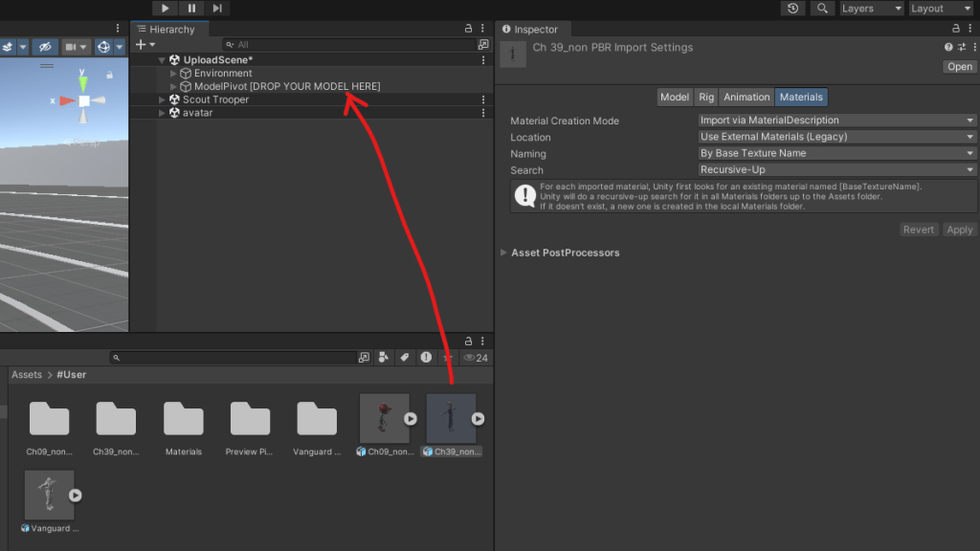980x551 pixels.
Task: Toggle scene visibility eye-slash button
Action: click(x=44, y=47)
